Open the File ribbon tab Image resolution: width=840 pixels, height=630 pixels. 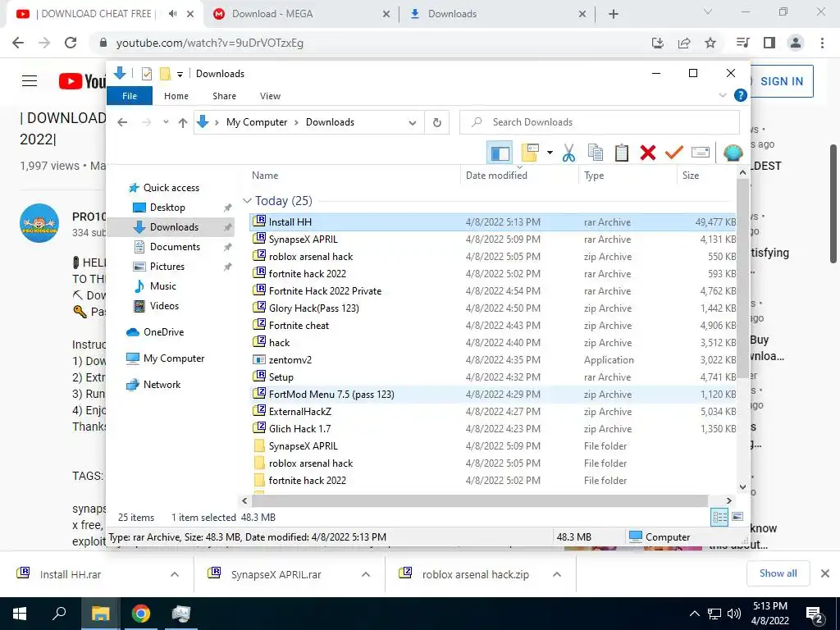coord(130,96)
